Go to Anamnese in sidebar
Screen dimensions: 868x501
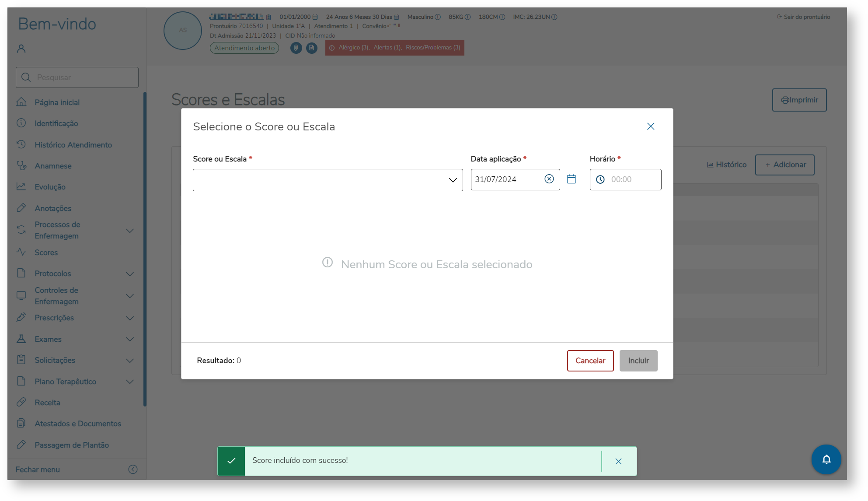(x=53, y=166)
